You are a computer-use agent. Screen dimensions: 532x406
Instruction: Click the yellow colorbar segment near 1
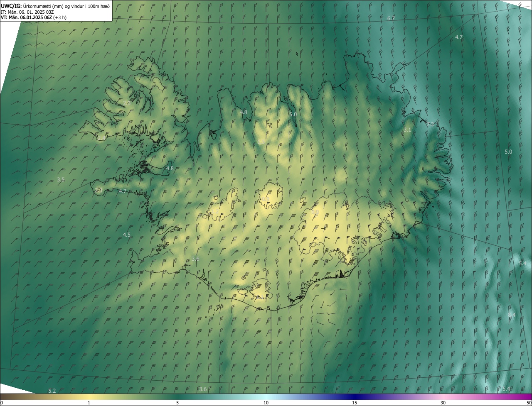tap(89, 396)
